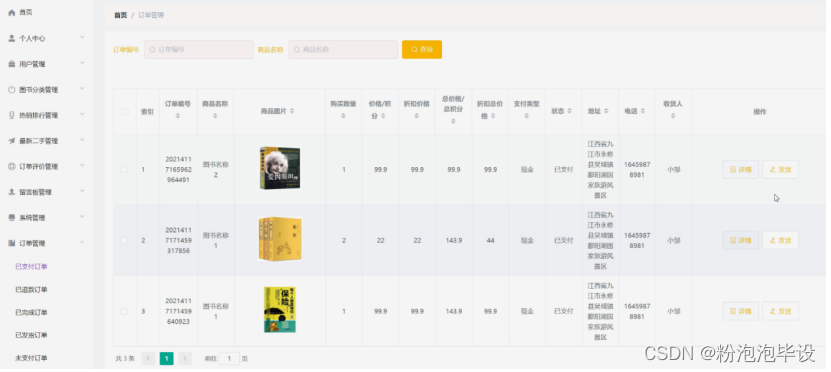
Task: Expand the 个人中心 menu chevron
Action: (82, 38)
